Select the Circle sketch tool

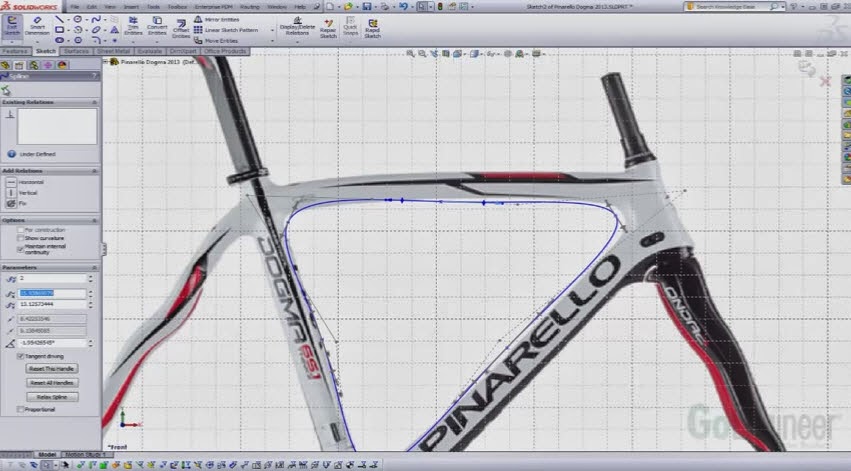point(78,20)
